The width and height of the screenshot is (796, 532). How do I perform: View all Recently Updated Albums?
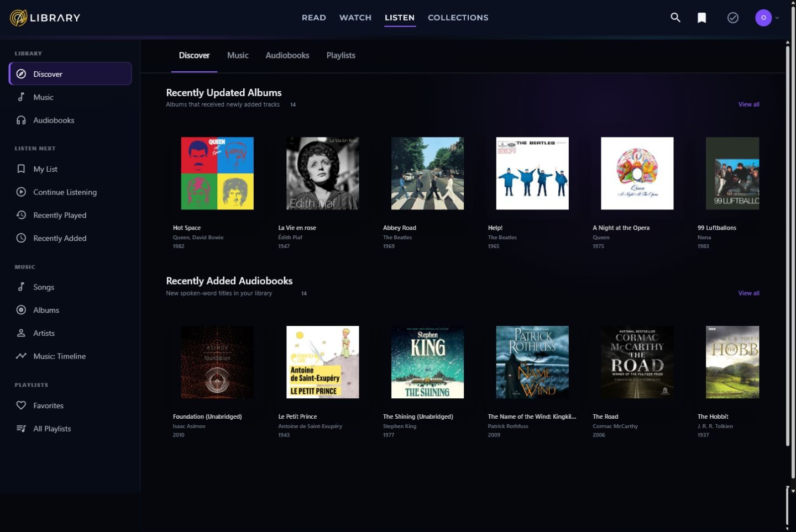point(748,104)
